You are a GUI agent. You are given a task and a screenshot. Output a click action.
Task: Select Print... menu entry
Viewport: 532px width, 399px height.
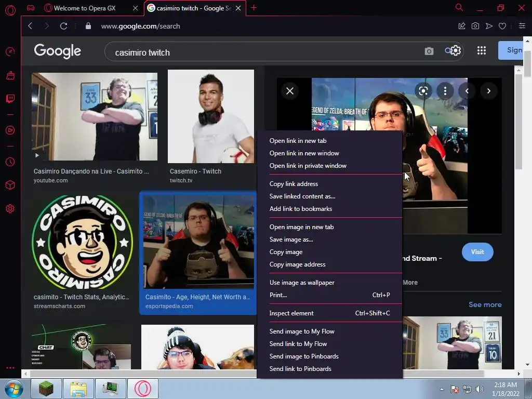[x=329, y=295]
